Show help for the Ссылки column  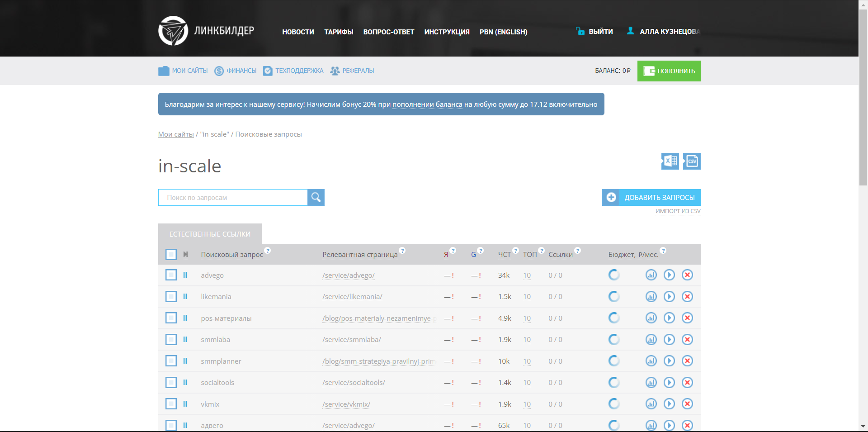coord(577,251)
